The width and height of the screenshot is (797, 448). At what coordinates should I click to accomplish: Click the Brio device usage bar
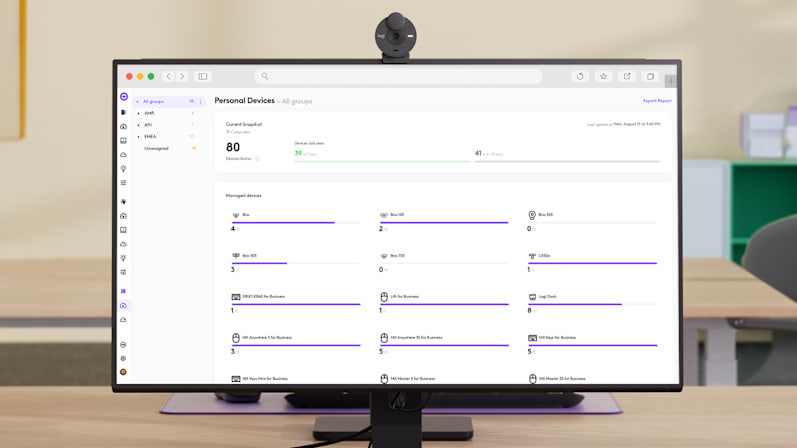click(295, 222)
